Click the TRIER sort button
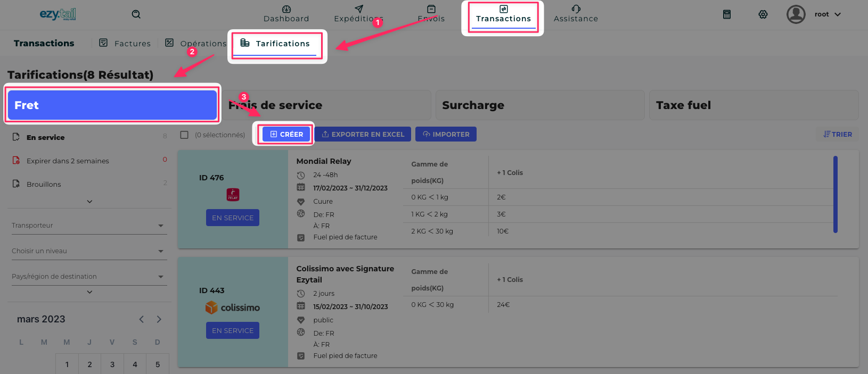This screenshot has height=374, width=868. coord(838,134)
